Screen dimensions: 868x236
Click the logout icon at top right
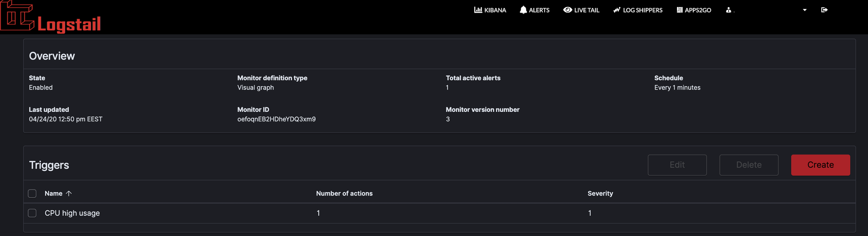tap(824, 10)
